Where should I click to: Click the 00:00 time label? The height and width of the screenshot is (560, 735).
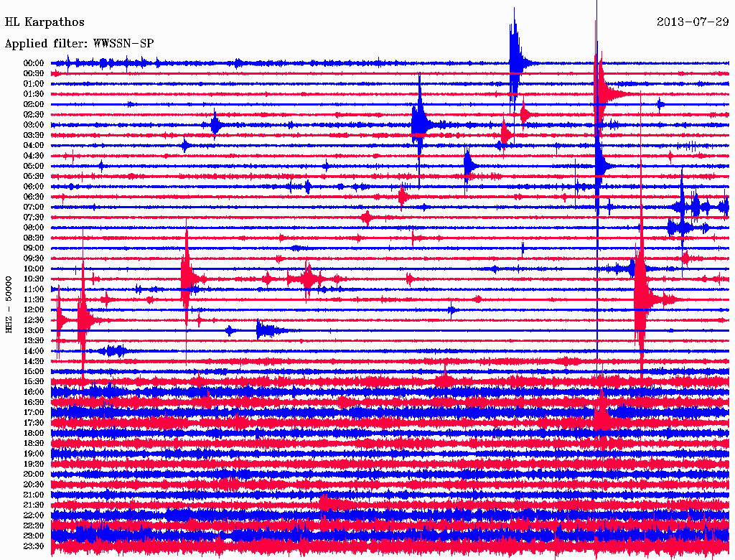coord(34,63)
